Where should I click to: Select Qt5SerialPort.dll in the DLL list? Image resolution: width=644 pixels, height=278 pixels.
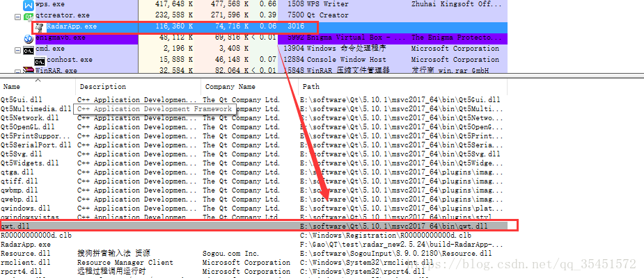tap(36, 145)
